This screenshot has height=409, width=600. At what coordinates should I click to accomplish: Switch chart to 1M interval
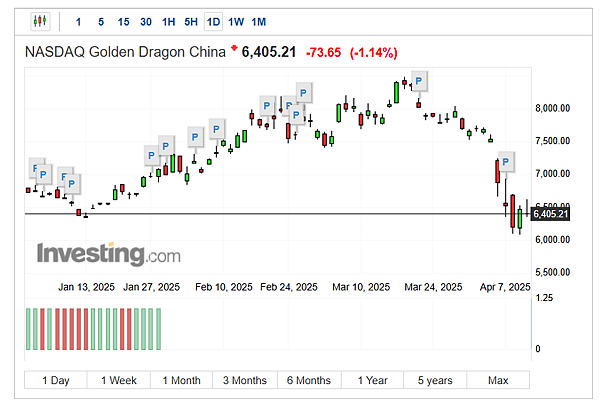(258, 22)
